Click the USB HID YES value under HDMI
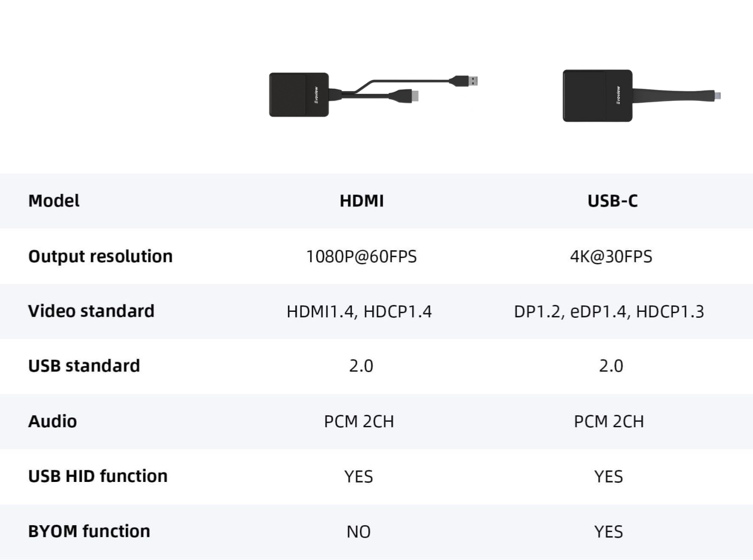 358,477
